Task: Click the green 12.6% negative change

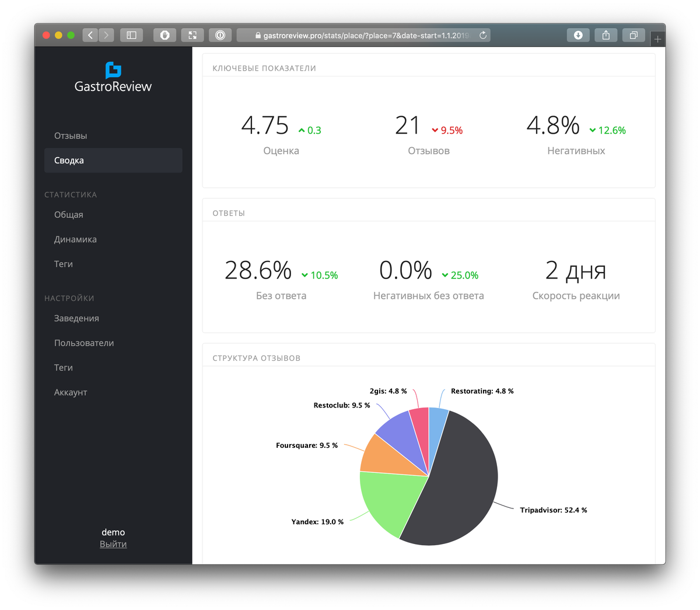Action: [x=607, y=130]
